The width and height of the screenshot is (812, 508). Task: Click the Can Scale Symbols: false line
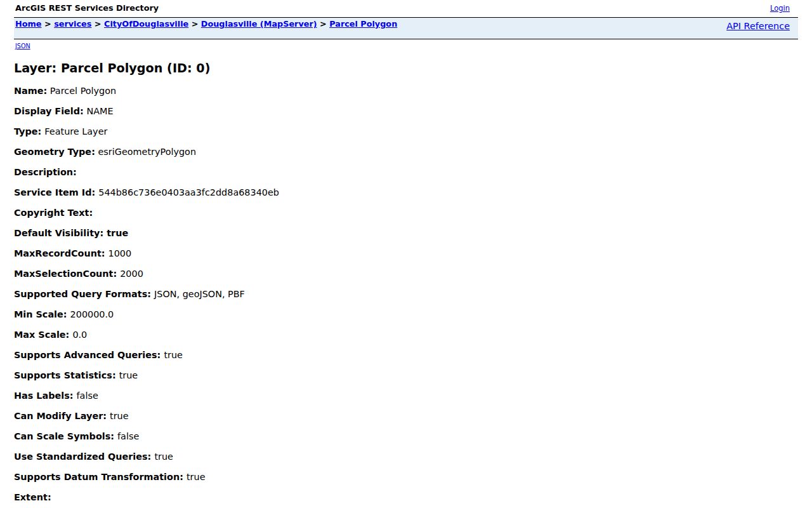pos(77,436)
